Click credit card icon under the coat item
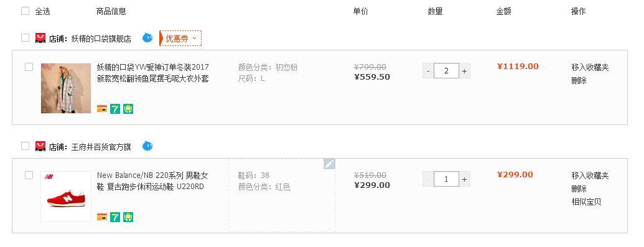The width and height of the screenshot is (644, 247). coord(102,109)
